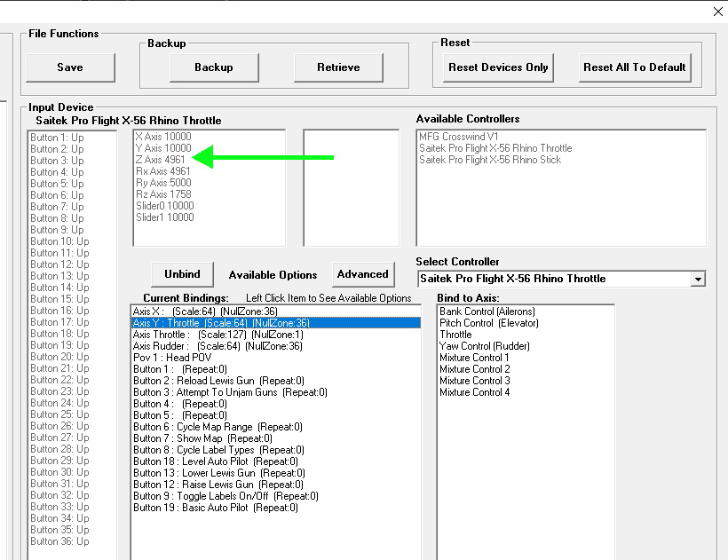Screen dimensions: 728x560
Task: Select Button 4 : (Repeat:0) binding row
Action: coord(276,404)
